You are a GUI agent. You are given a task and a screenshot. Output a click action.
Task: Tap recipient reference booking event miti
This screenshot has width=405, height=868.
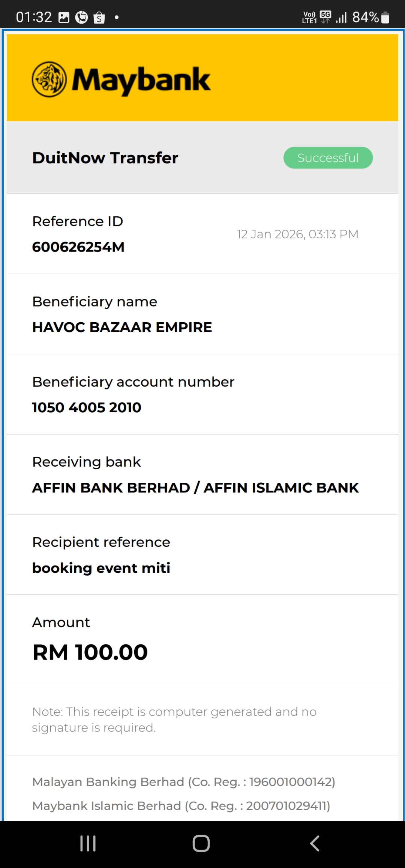(x=101, y=568)
